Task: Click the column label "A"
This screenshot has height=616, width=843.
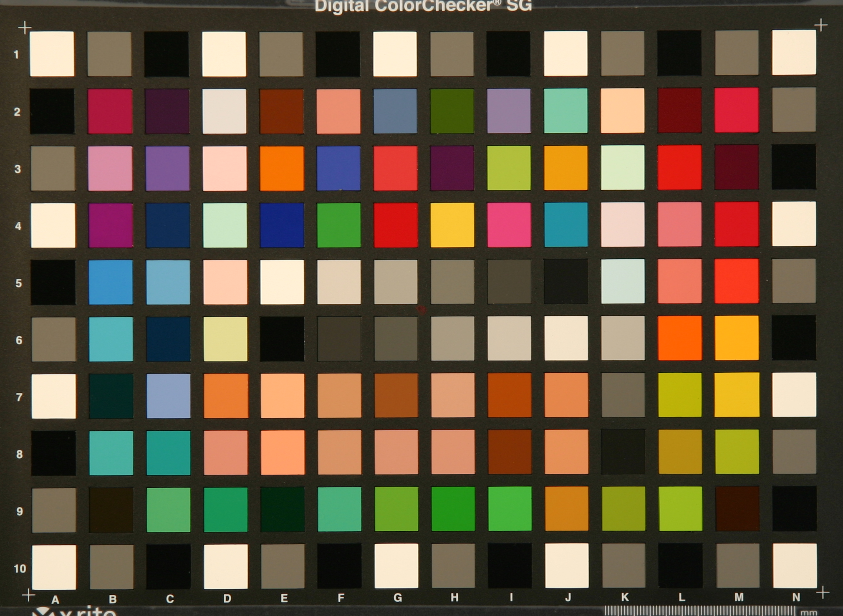Action: click(56, 600)
